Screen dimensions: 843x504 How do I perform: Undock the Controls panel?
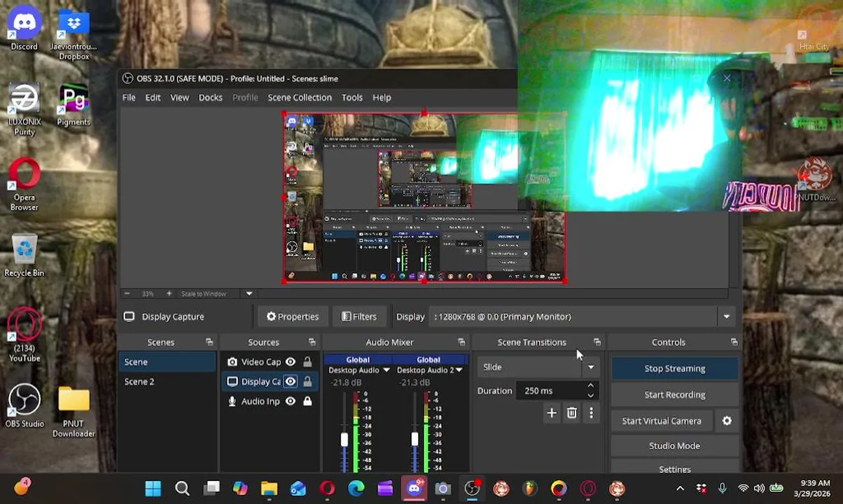734,342
